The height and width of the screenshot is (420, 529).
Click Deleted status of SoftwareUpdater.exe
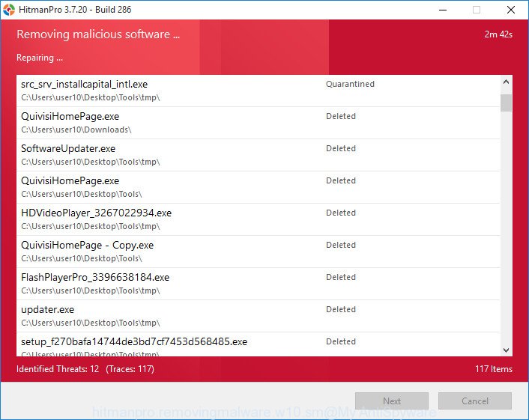(x=341, y=148)
